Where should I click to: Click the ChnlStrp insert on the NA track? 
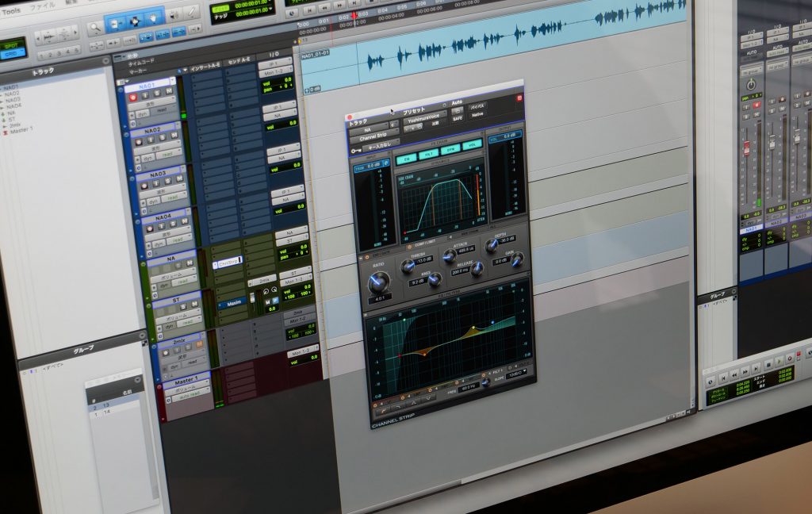228,263
